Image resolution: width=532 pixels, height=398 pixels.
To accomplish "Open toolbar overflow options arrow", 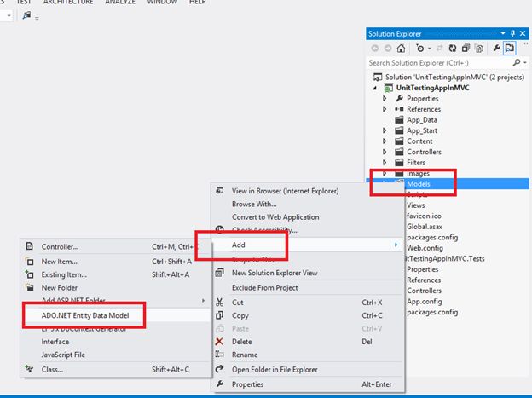I will click(x=37, y=19).
